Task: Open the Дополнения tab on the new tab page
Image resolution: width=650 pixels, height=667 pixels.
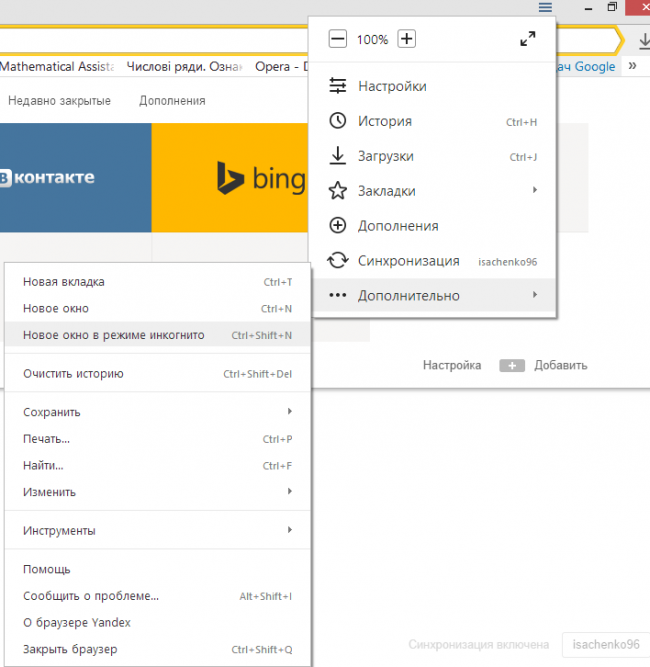Action: point(172,100)
